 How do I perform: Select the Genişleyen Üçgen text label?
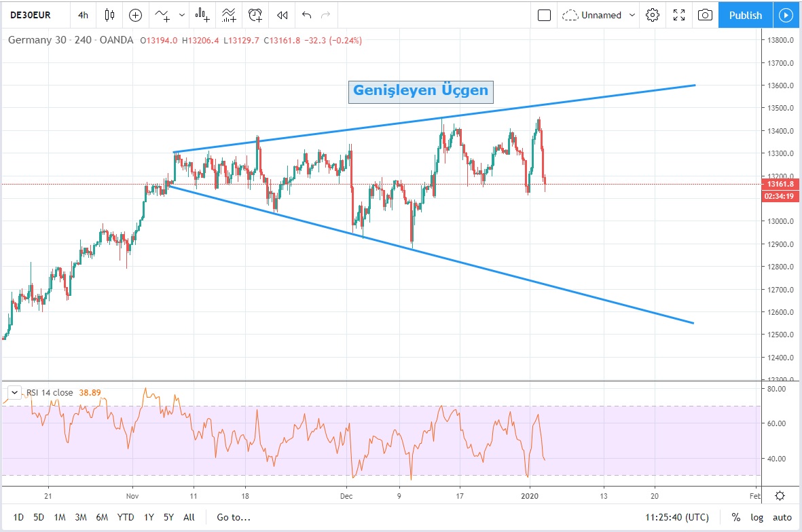pyautogui.click(x=421, y=92)
